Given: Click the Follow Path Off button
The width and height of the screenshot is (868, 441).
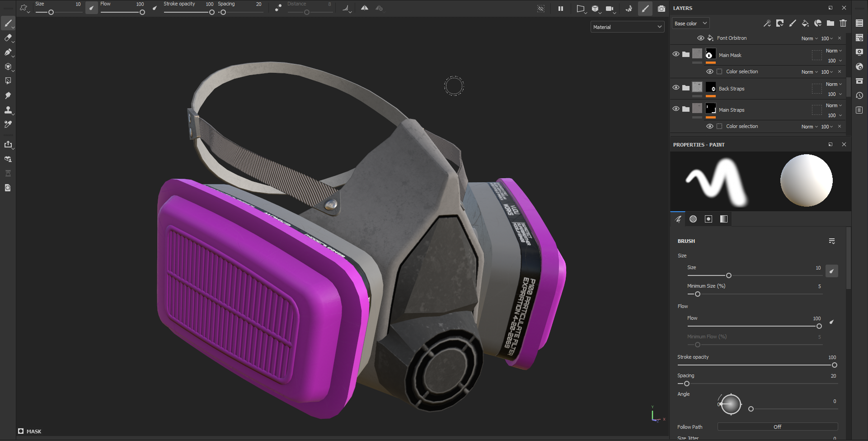Looking at the screenshot, I should point(777,427).
